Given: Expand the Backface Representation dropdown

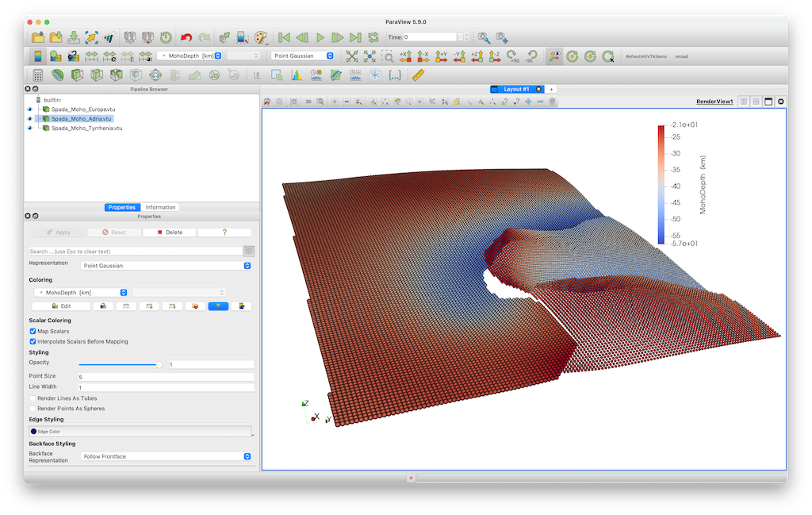Looking at the screenshot, I should (x=167, y=456).
